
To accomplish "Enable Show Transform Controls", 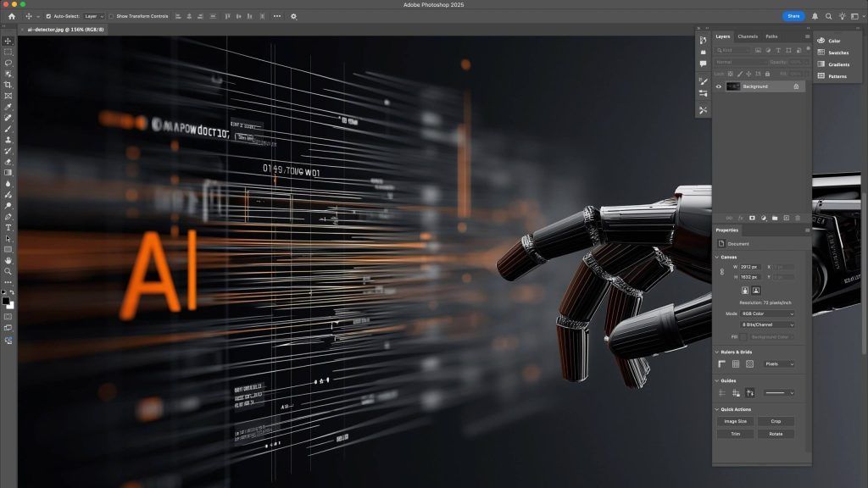I will click(112, 16).
